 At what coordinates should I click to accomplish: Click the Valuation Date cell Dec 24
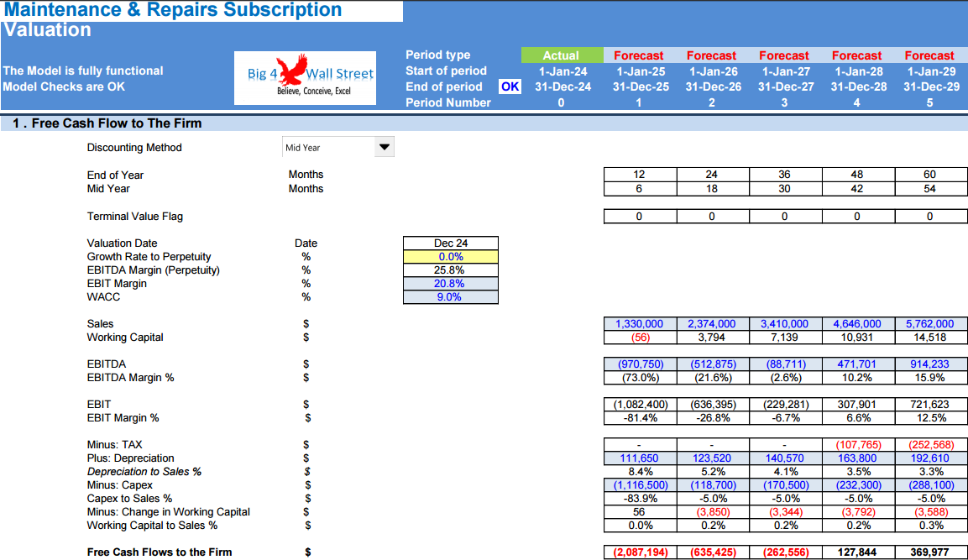[451, 243]
